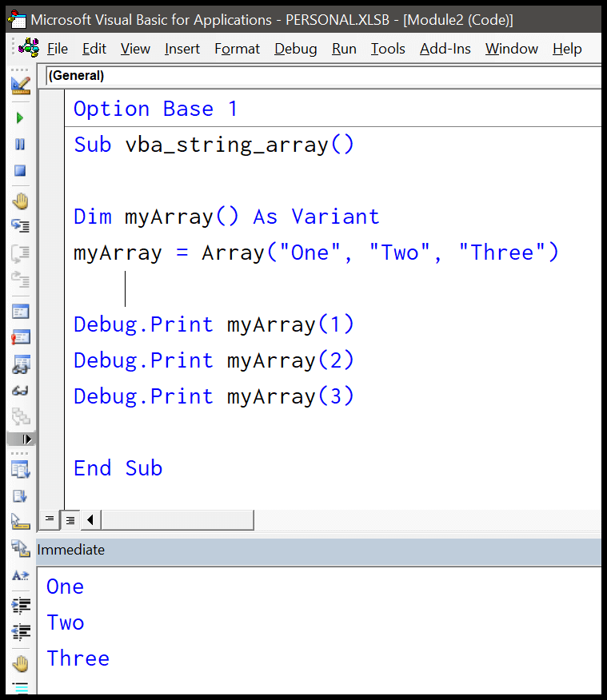
Task: Click the Step Into icon
Action: (x=20, y=226)
